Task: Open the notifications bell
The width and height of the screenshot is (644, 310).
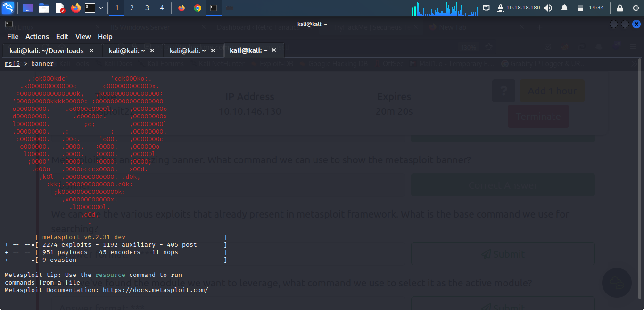Action: pos(564,8)
